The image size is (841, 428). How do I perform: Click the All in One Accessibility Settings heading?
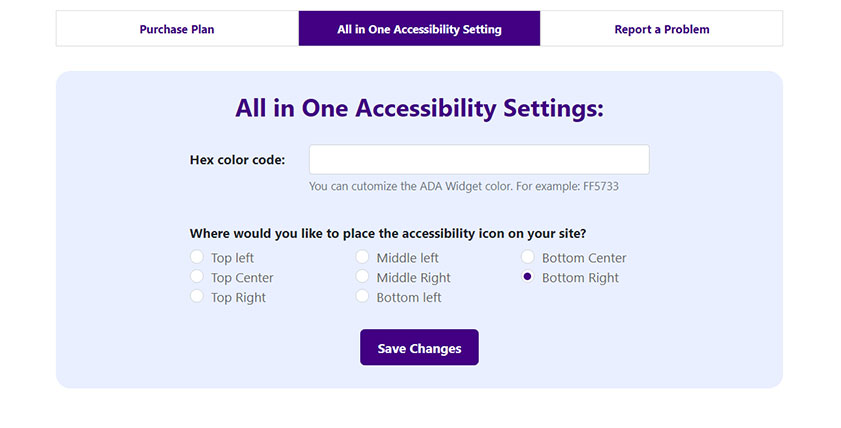pyautogui.click(x=419, y=108)
